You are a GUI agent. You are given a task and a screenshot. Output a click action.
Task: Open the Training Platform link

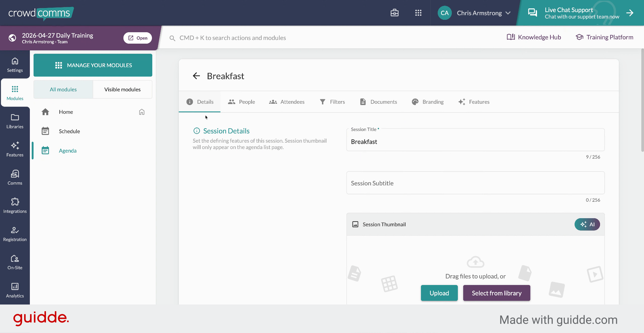[x=604, y=37]
